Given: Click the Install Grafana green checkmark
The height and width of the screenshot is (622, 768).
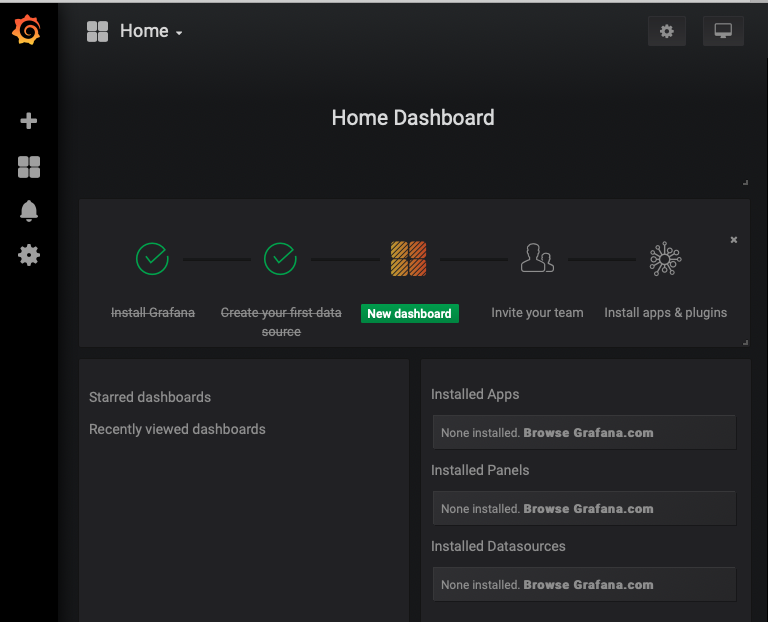Looking at the screenshot, I should pos(152,259).
